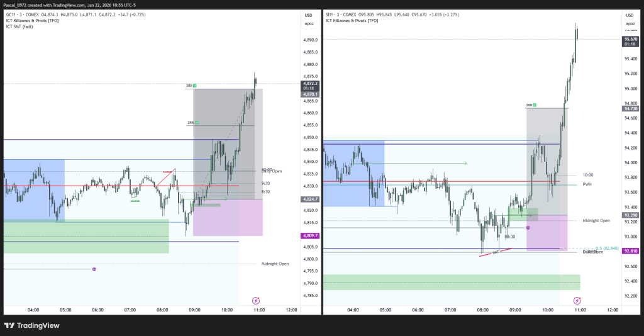Viewport: 644px width, 336px height.
Task: Click the 4,872.2 current price label
Action: [310, 83]
